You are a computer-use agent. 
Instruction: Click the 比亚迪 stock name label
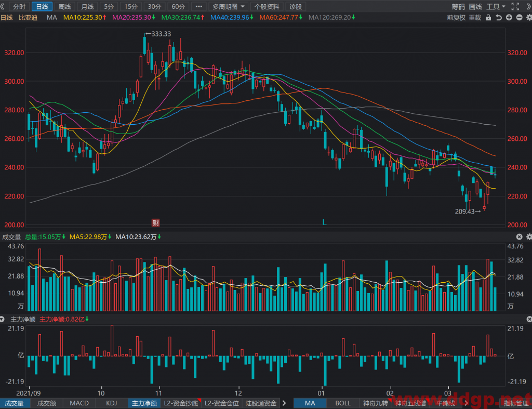tap(28, 17)
